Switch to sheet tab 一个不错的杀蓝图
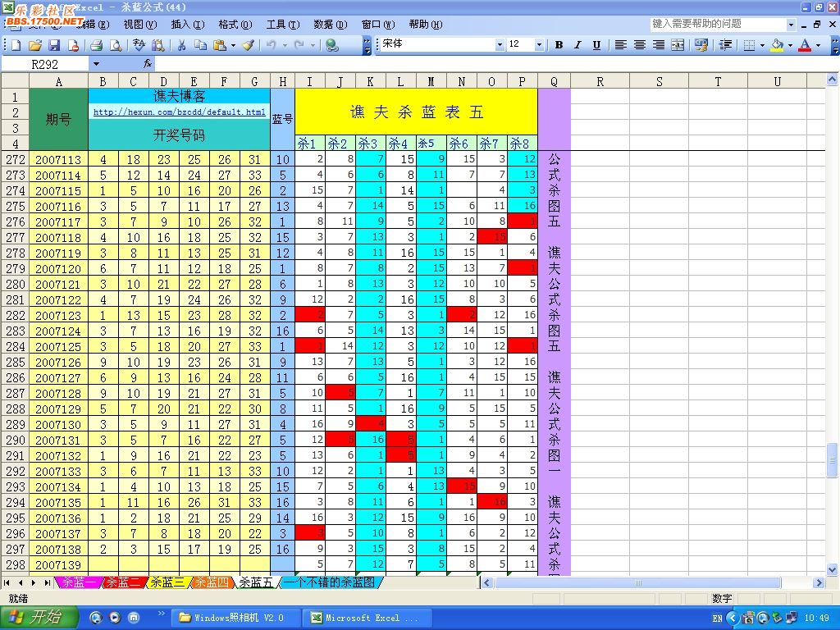 coord(329,582)
